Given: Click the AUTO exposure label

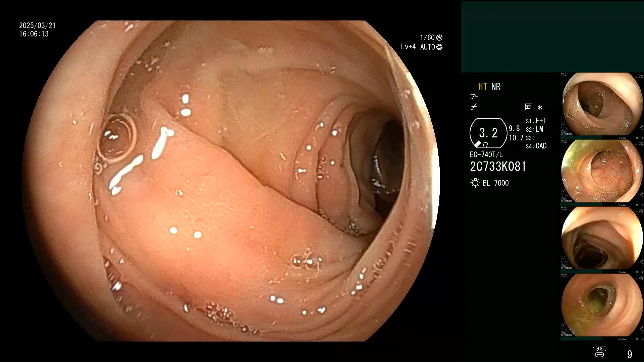Looking at the screenshot, I should point(428,47).
